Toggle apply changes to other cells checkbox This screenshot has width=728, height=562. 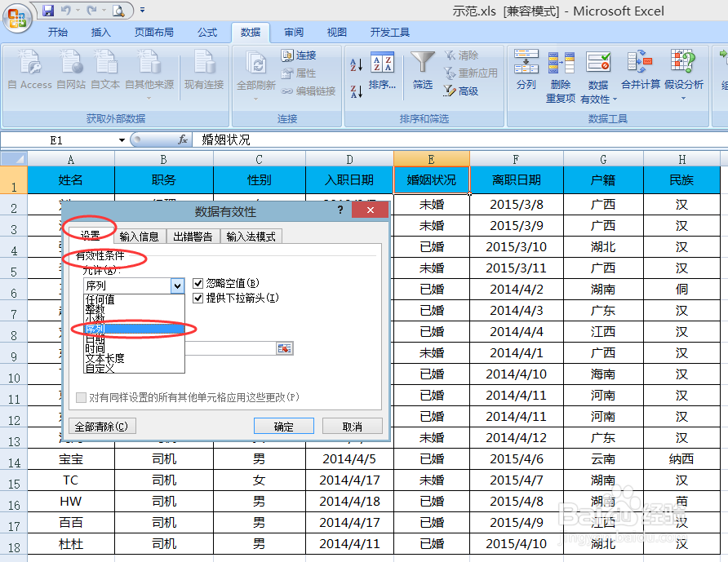click(x=81, y=397)
